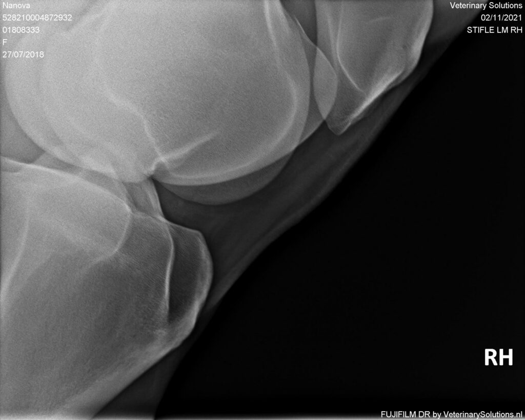Click the birth date '27/07/2018'
Viewport: 525px width, 420px height.
(23, 54)
